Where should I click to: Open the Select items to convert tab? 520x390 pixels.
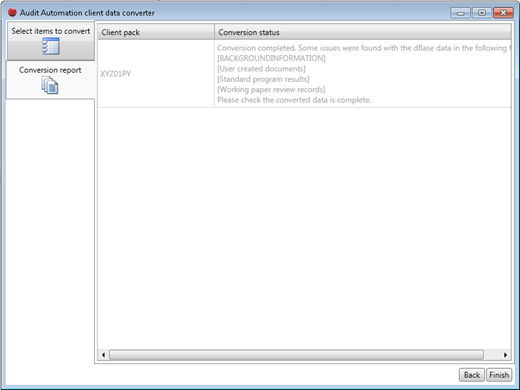[x=51, y=41]
